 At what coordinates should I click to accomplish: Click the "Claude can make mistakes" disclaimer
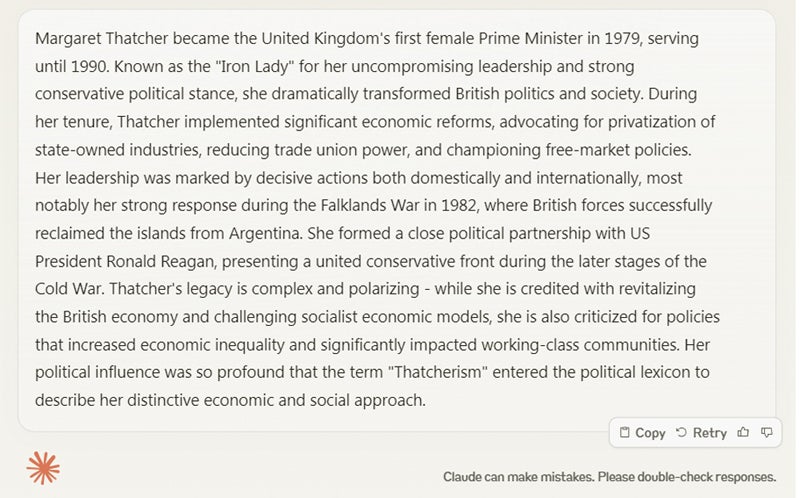[x=609, y=477]
